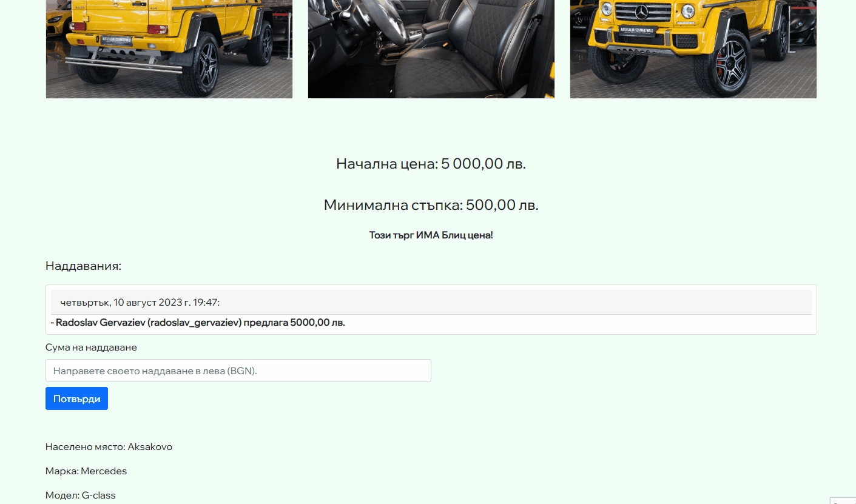The height and width of the screenshot is (504, 856).
Task: Click the Блиц цена notice text
Action: coord(431,235)
